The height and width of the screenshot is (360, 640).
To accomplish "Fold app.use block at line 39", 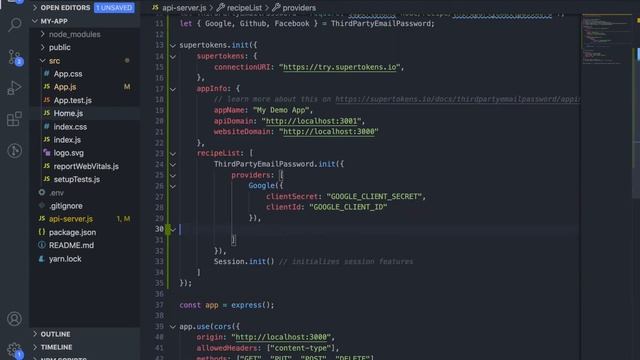I will 173,327.
